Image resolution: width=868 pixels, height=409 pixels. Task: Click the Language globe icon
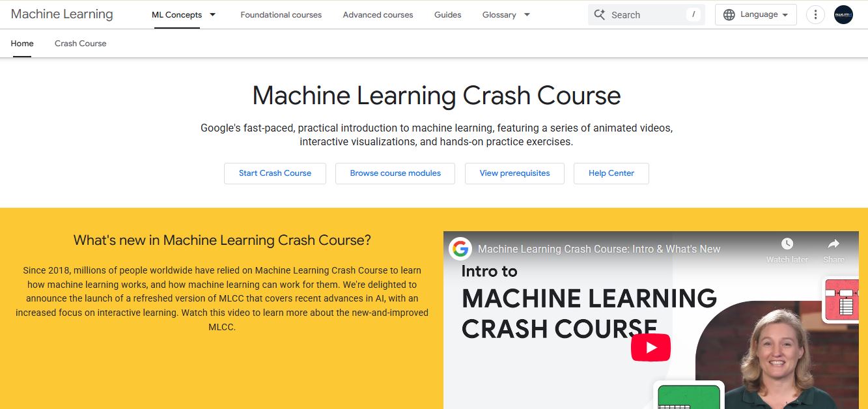(x=729, y=14)
